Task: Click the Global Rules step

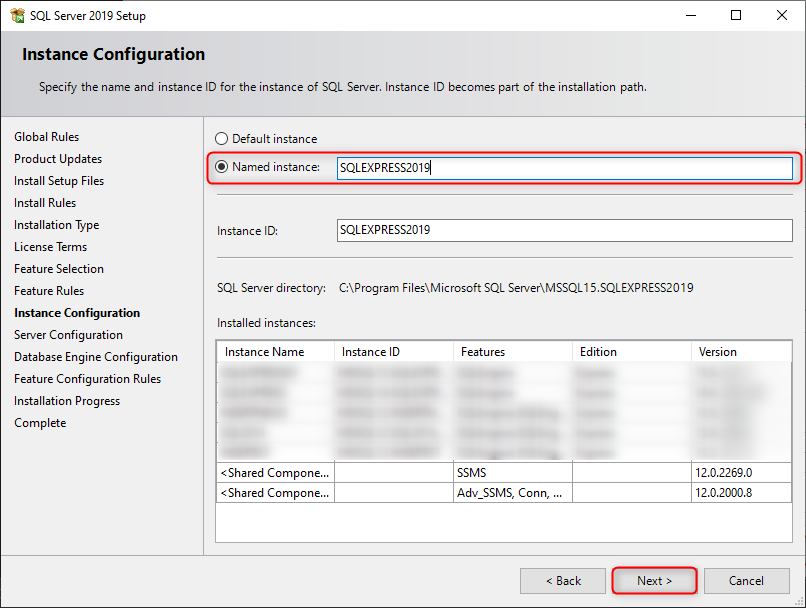Action: (47, 137)
